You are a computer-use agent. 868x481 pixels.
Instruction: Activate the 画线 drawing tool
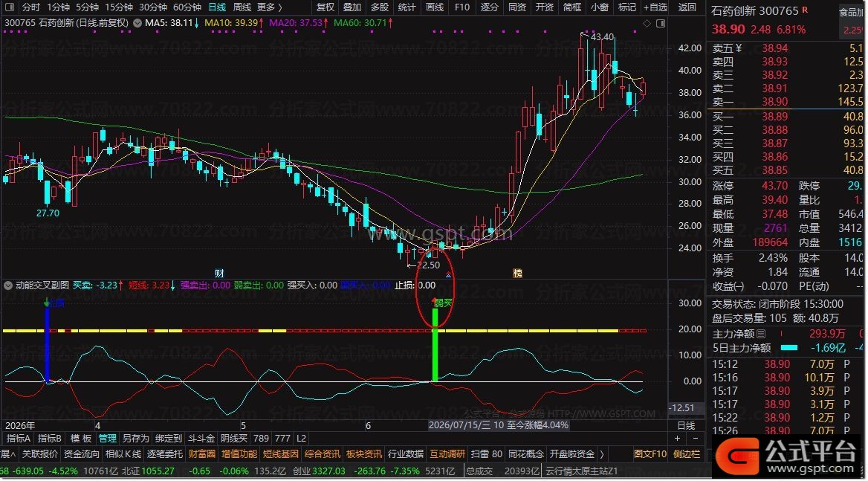click(435, 7)
